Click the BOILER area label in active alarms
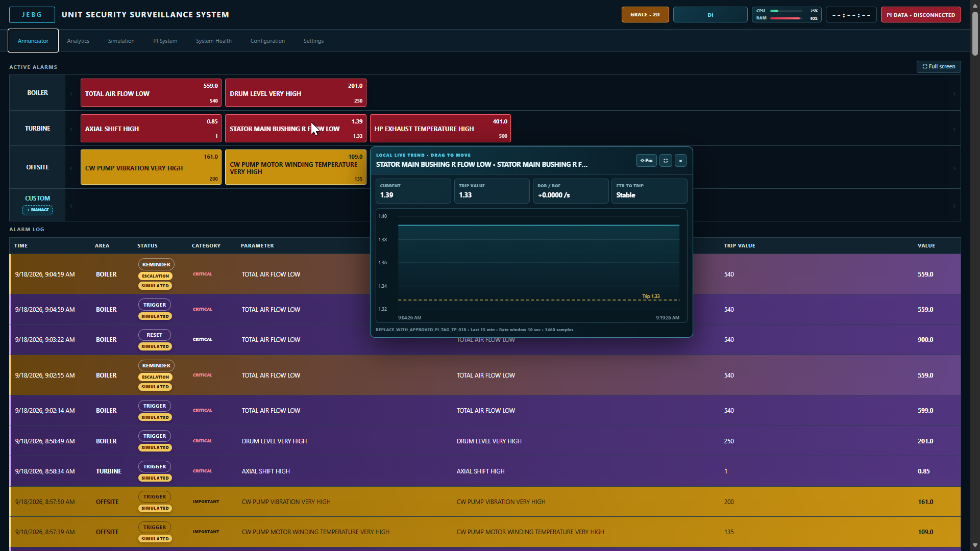The width and height of the screenshot is (980, 551). [x=37, y=93]
